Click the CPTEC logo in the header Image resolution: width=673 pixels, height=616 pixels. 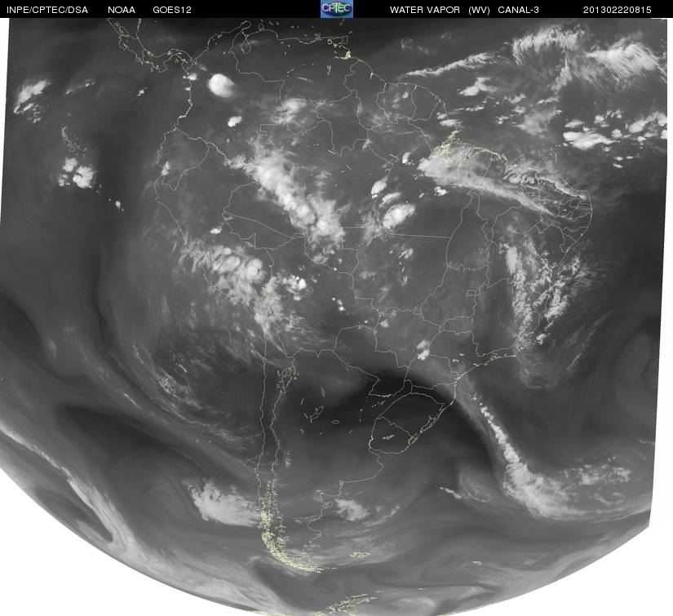337,9
